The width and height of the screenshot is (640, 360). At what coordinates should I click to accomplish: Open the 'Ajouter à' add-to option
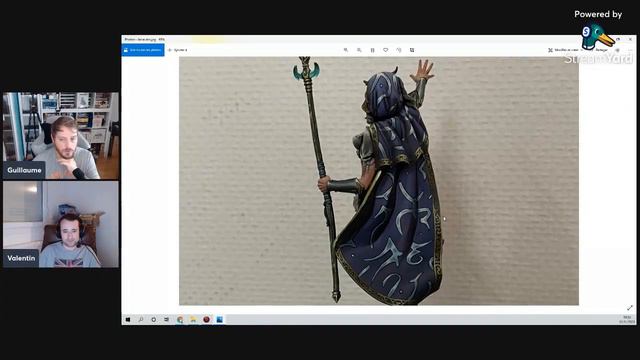coord(178,50)
